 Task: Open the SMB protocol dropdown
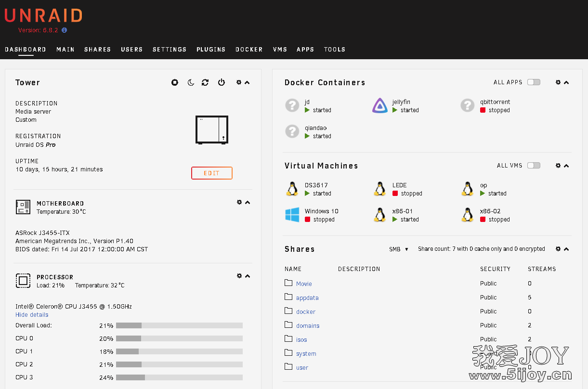click(x=399, y=249)
